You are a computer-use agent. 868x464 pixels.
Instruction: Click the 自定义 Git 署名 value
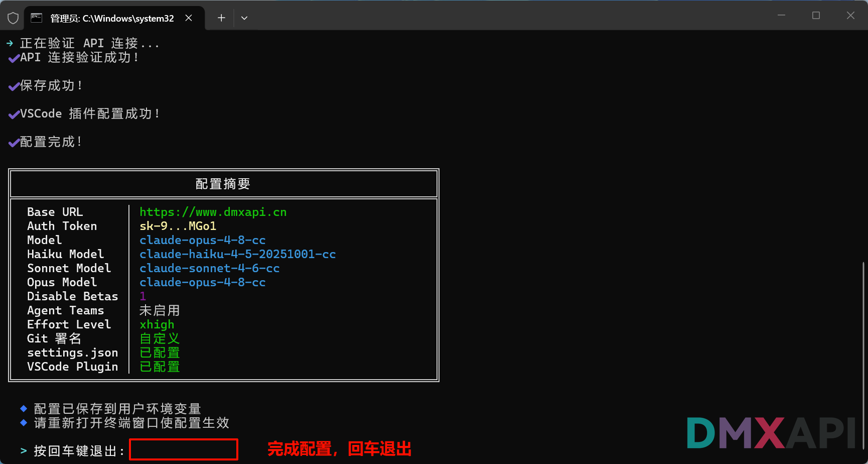160,338
